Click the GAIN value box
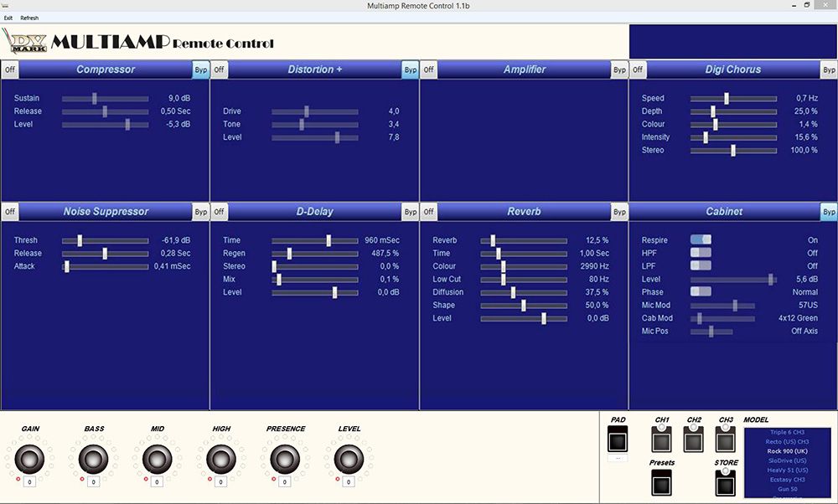838x504 pixels. (x=29, y=482)
